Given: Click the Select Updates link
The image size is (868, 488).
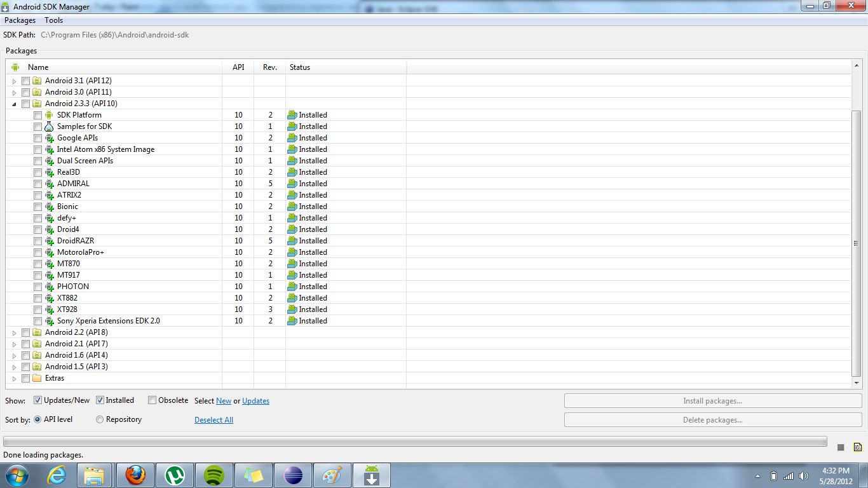Looking at the screenshot, I should [x=256, y=401].
